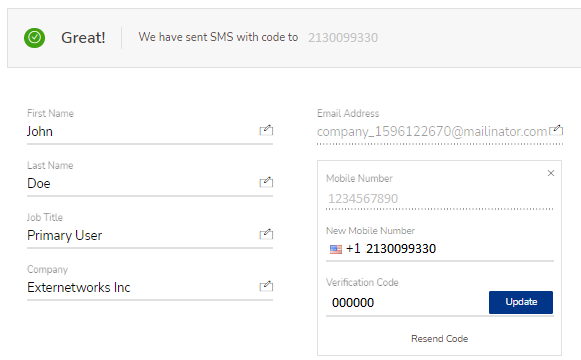The height and width of the screenshot is (360, 581).
Task: Click the Resend Code link
Action: pos(439,339)
